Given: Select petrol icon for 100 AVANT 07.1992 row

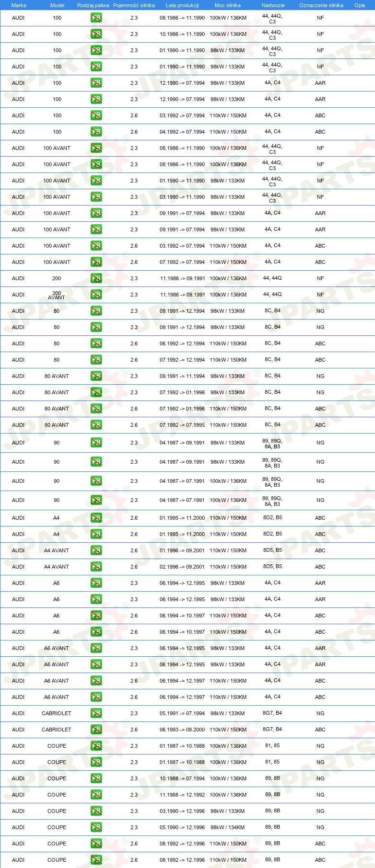Looking at the screenshot, I should [96, 262].
